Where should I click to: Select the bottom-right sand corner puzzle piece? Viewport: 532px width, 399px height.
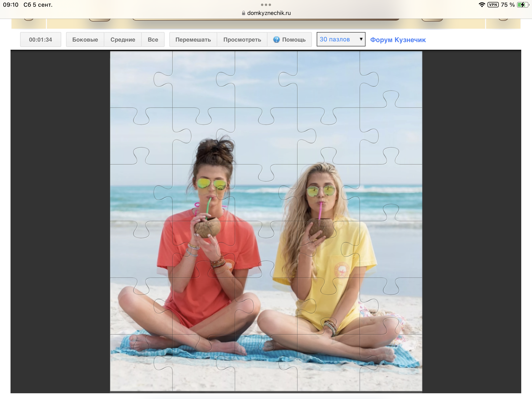(x=391, y=363)
